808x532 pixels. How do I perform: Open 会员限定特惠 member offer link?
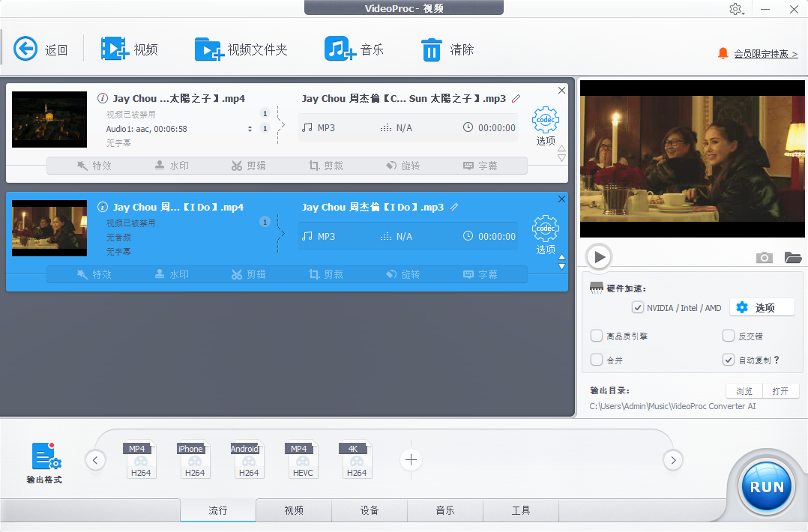(x=766, y=53)
